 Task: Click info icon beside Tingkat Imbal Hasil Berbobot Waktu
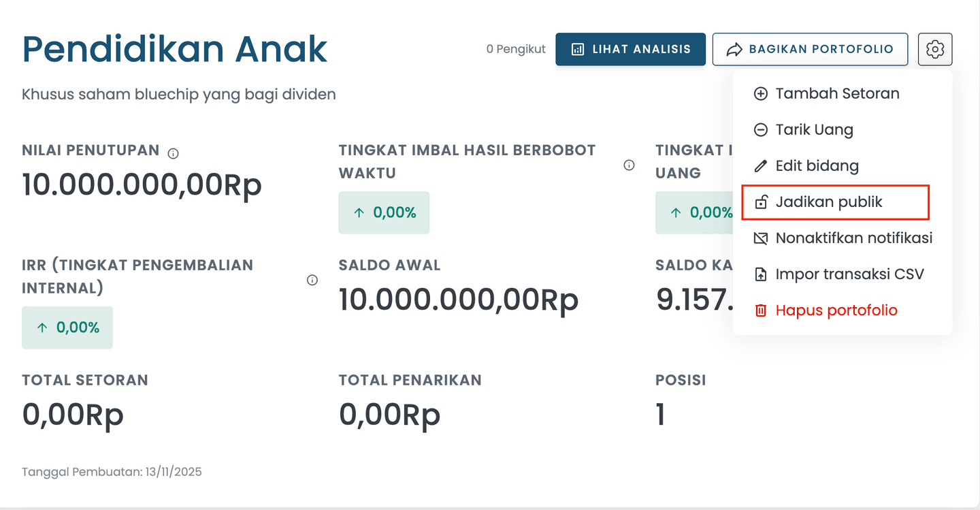[x=629, y=165]
